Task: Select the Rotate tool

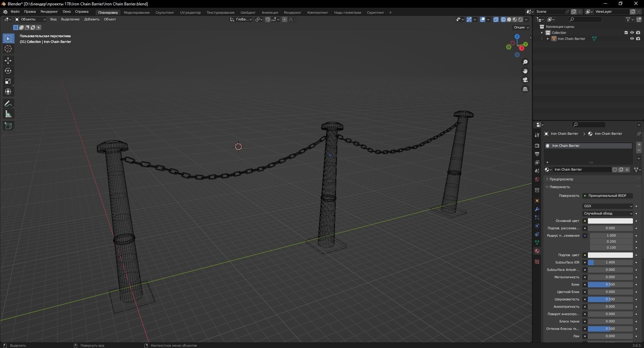Action: point(8,71)
